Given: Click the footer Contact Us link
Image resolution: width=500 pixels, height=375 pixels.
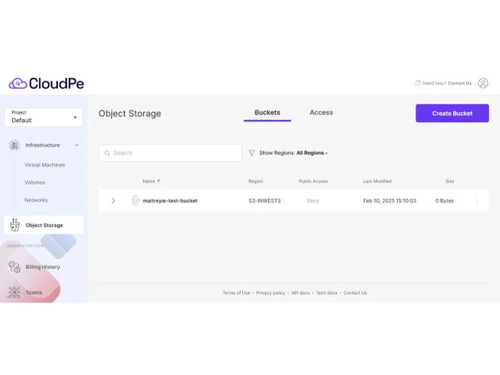Looking at the screenshot, I should [x=355, y=293].
